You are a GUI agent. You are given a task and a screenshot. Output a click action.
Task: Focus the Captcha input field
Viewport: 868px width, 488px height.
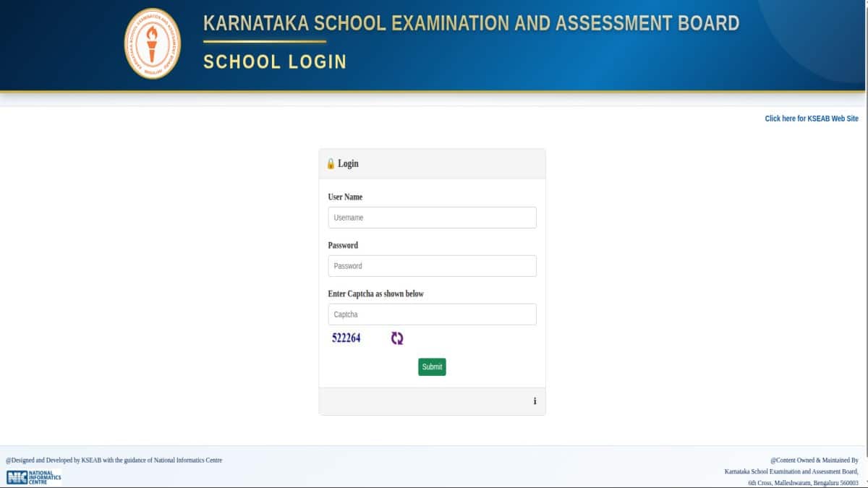tap(432, 314)
